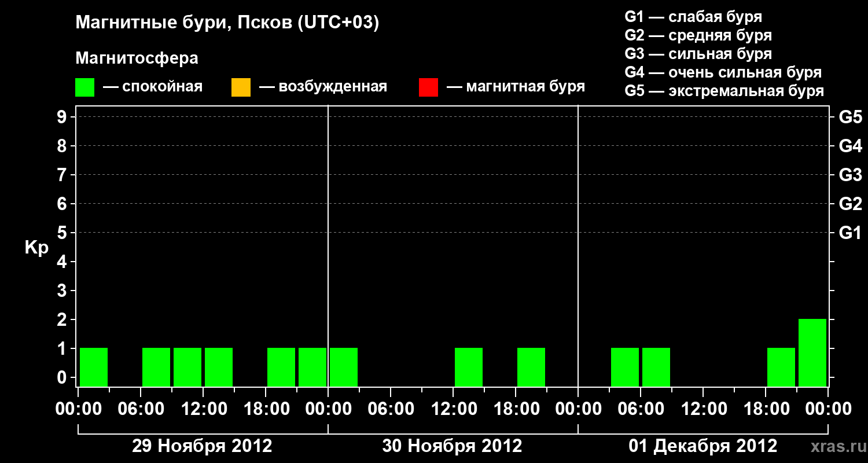Click the 29 Ноября bar at 21:00–00:00

click(x=312, y=367)
